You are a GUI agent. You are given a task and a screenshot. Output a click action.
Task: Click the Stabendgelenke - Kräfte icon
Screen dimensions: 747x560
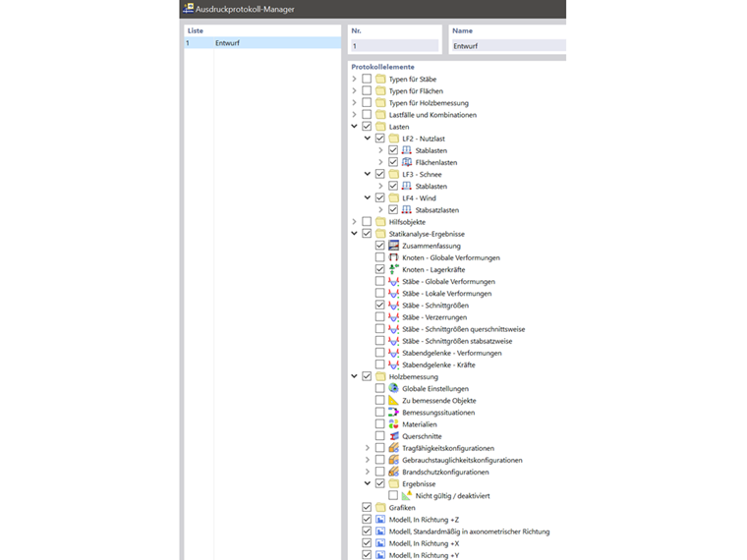(393, 364)
